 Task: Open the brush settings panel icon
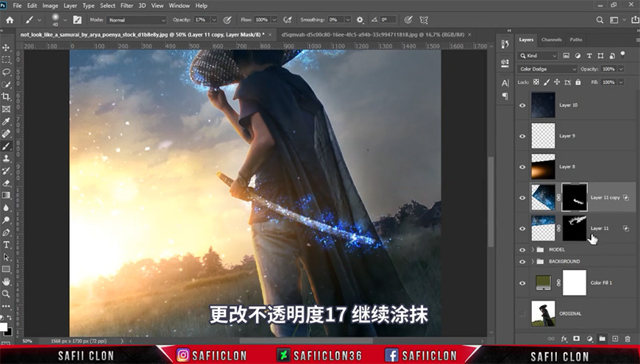coord(77,20)
